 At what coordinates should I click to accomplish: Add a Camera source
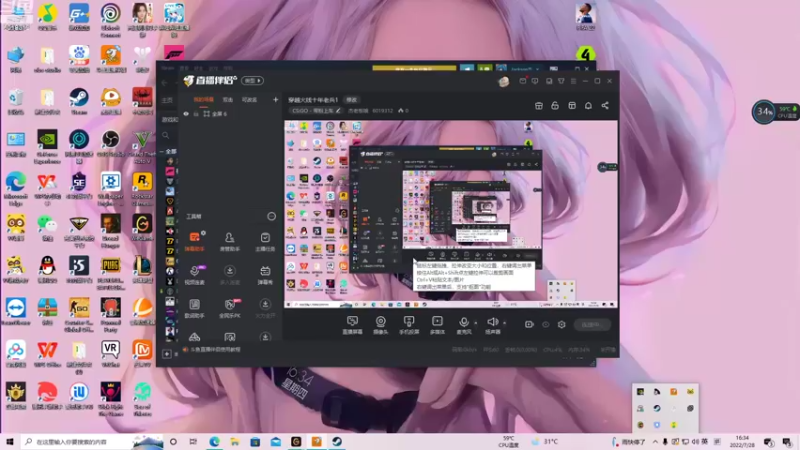tap(381, 325)
